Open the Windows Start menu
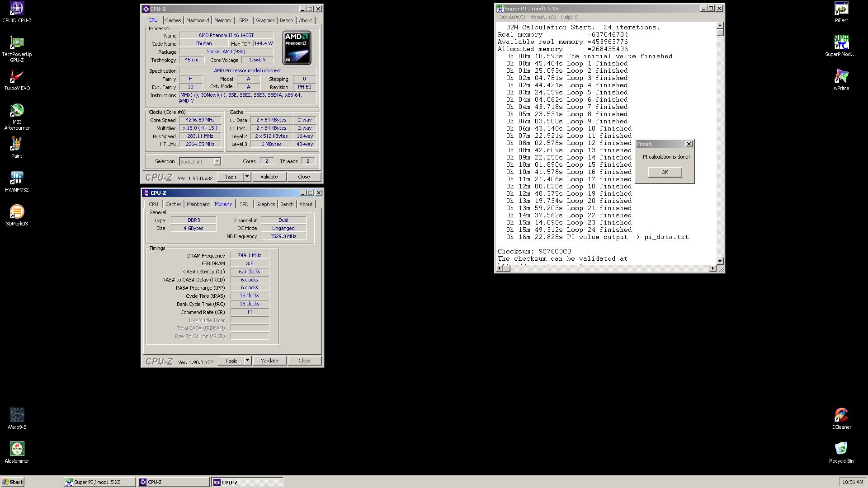Screen dimensions: 868x488 [12, 482]
